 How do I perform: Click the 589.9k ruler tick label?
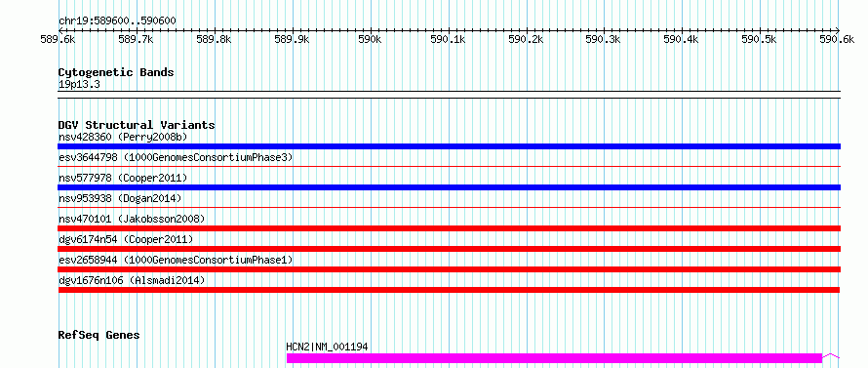click(292, 39)
